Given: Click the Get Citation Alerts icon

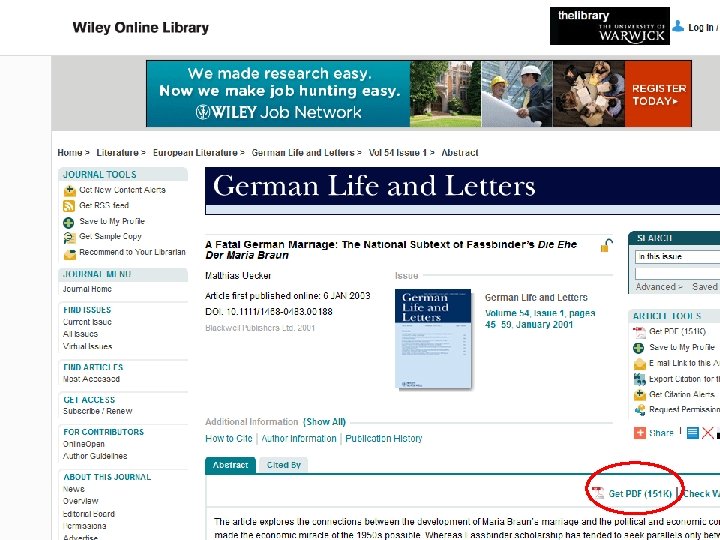Looking at the screenshot, I should tap(640, 395).
